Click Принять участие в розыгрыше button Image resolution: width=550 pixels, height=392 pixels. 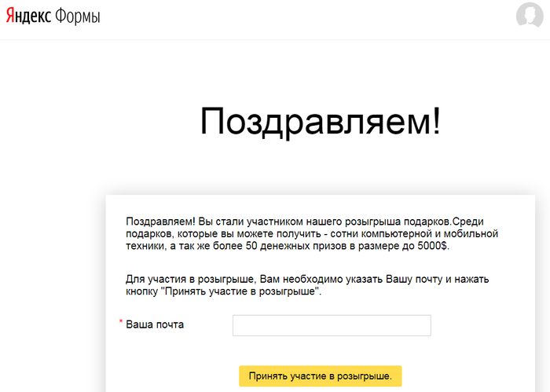click(x=321, y=376)
